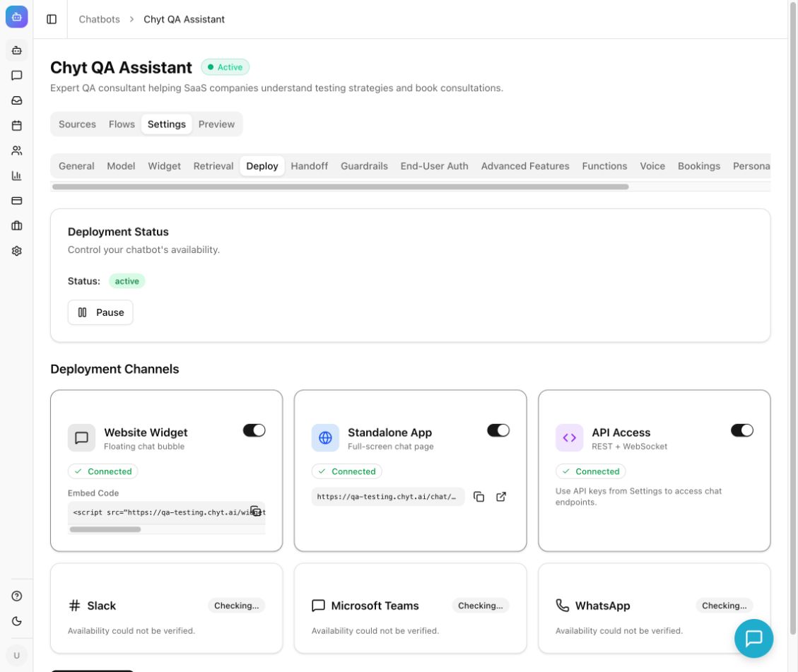
Task: Open the Widget settings tab
Action: [164, 166]
